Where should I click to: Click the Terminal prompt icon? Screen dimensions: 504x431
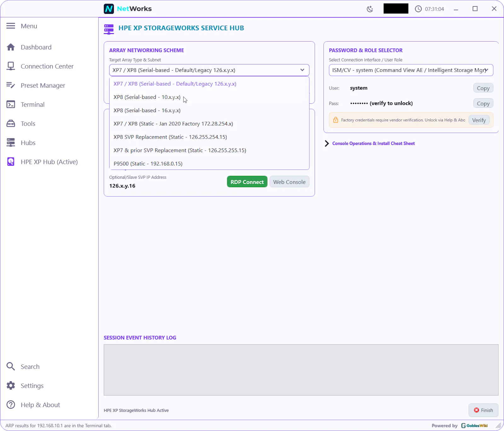coord(11,104)
